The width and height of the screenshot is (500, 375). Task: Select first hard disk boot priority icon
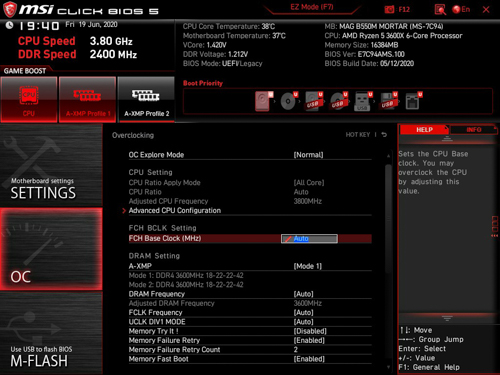click(263, 101)
